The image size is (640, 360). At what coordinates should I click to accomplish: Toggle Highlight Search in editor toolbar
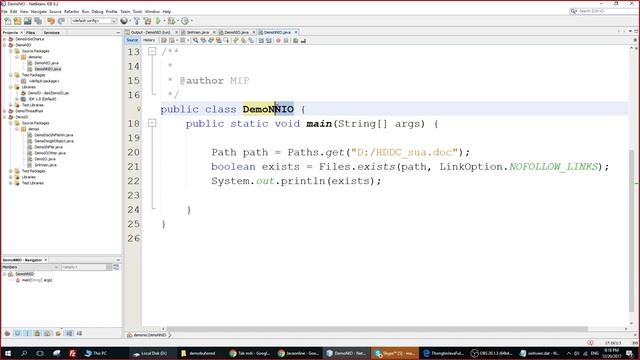[218, 40]
